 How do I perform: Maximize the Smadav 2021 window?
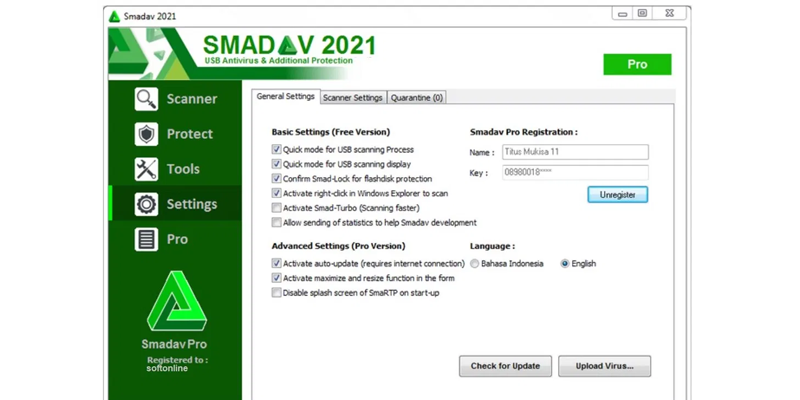click(x=642, y=14)
